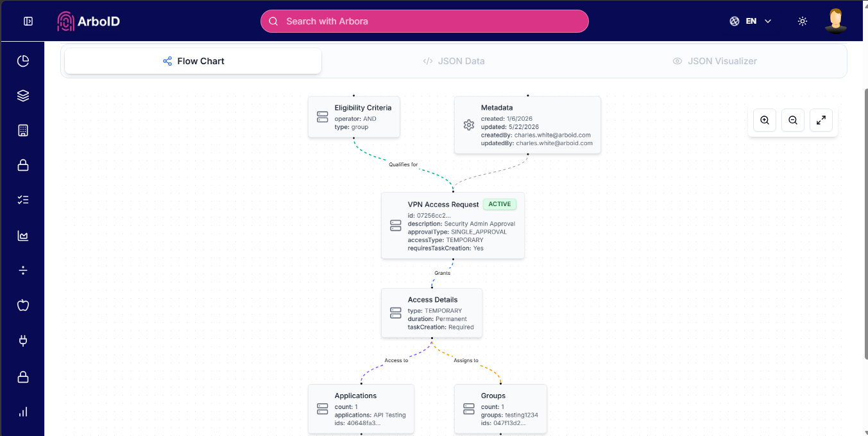868x436 pixels.
Task: Open the EN language dropdown
Action: pyautogui.click(x=751, y=21)
